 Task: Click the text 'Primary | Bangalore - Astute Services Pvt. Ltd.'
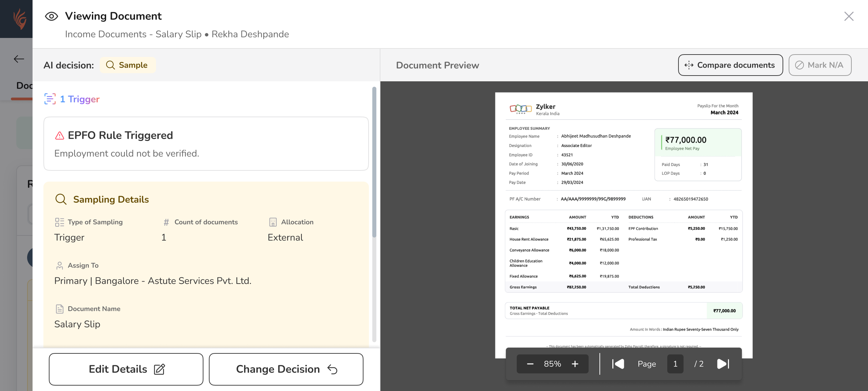[x=153, y=281]
